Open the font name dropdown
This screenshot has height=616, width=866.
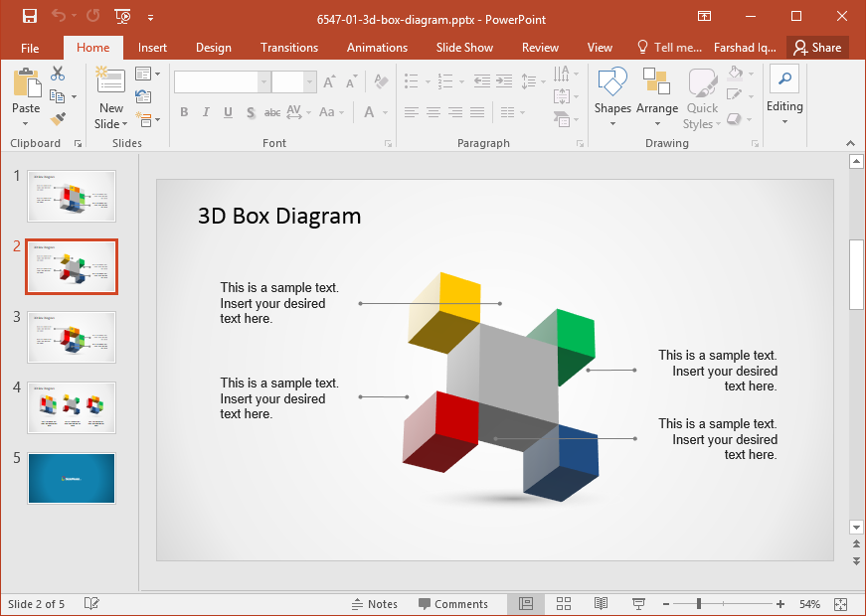pos(262,80)
